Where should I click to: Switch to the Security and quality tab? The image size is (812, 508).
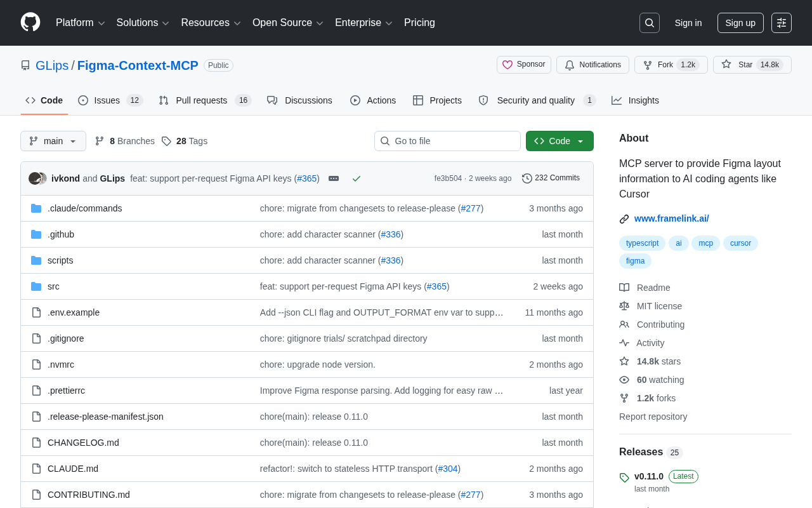click(x=537, y=100)
